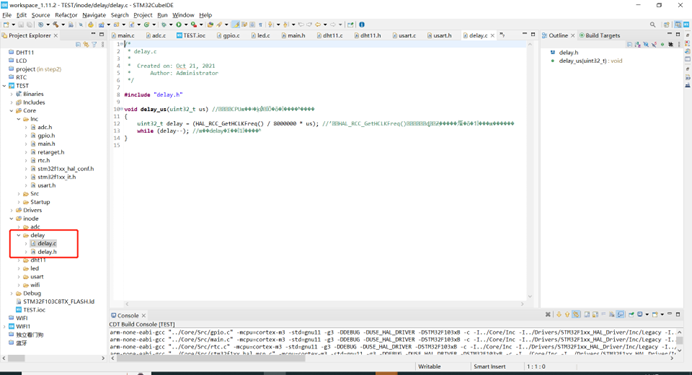Click the Open Perspective icon at top right
The width and height of the screenshot is (692, 375).
(666, 25)
